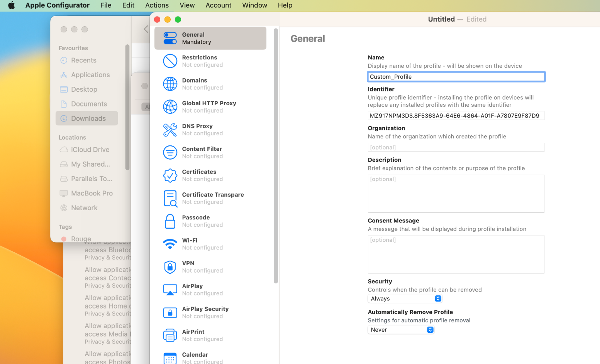Open the Window menu

click(254, 5)
